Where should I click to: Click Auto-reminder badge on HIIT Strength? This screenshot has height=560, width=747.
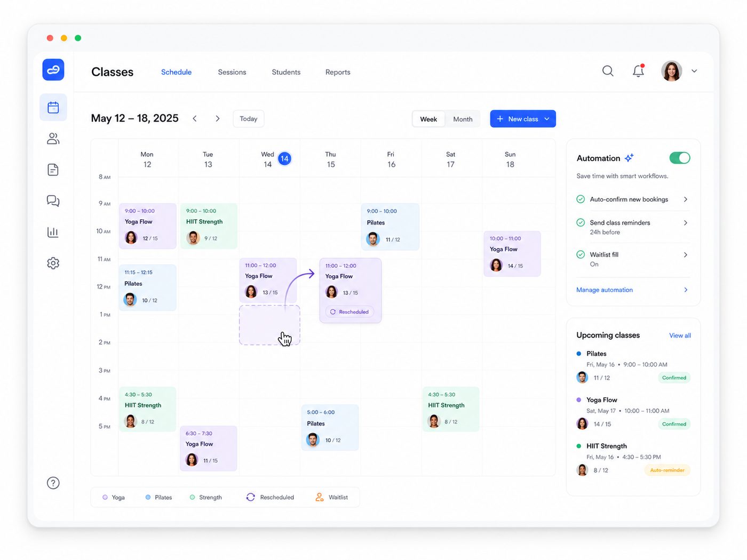pyautogui.click(x=667, y=470)
